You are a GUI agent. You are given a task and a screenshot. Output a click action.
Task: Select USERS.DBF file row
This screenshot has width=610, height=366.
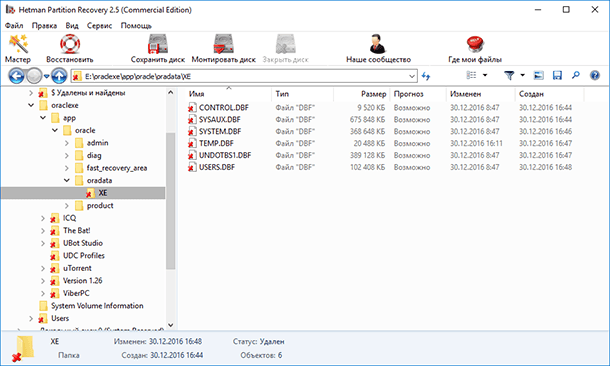pos(381,167)
